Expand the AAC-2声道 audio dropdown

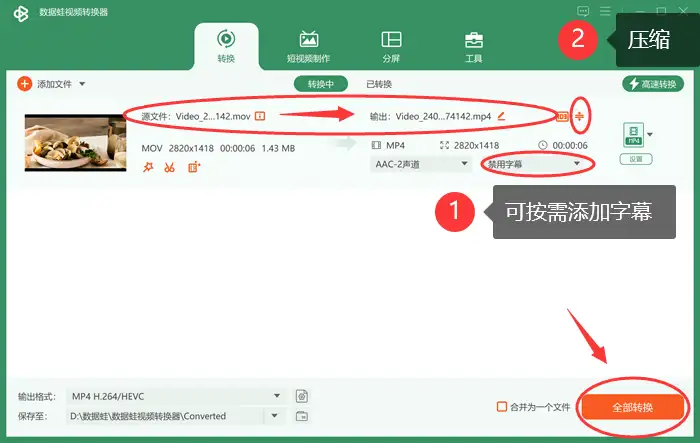point(421,164)
